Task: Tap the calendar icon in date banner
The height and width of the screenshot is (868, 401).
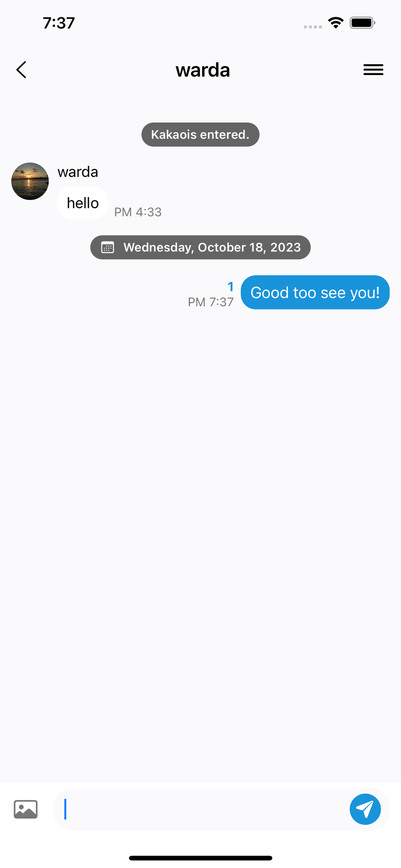Action: point(108,247)
